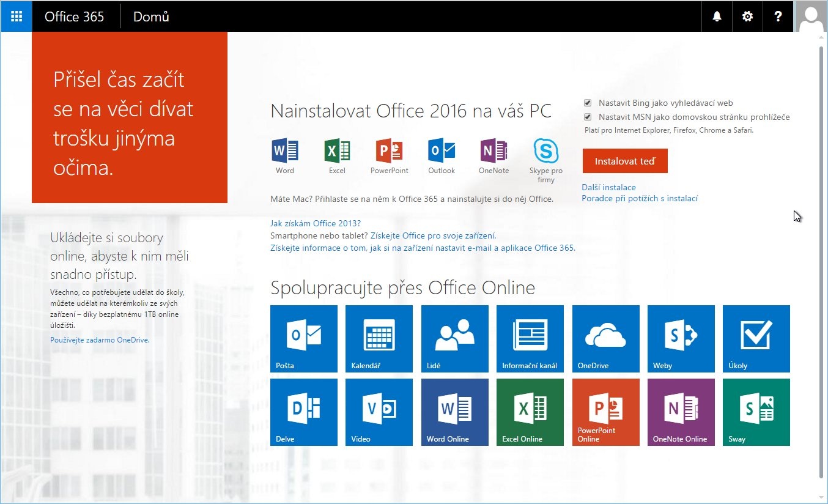The image size is (828, 504).
Task: Open the Úkoly tasks tile
Action: (756, 339)
